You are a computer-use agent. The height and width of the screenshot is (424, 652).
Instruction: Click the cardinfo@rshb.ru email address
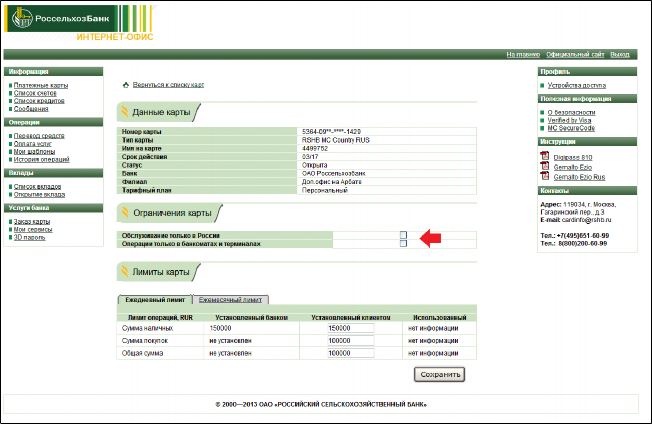point(586,220)
